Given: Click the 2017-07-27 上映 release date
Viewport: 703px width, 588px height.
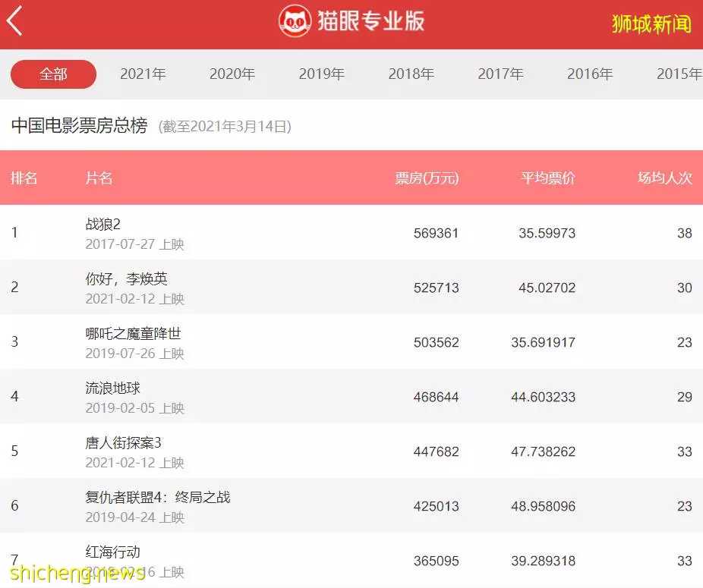Looking at the screenshot, I should click(135, 244).
